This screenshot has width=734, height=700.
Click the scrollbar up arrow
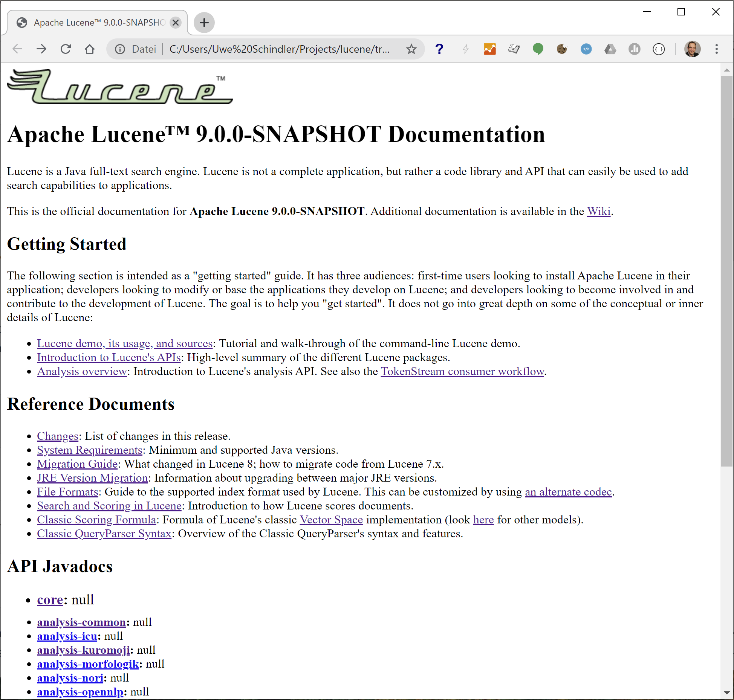[727, 70]
